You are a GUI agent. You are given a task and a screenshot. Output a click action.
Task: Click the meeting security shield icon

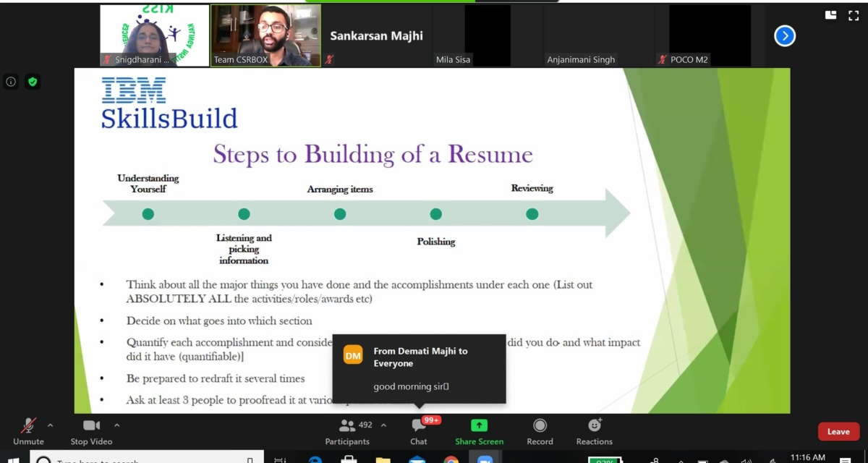click(x=33, y=82)
